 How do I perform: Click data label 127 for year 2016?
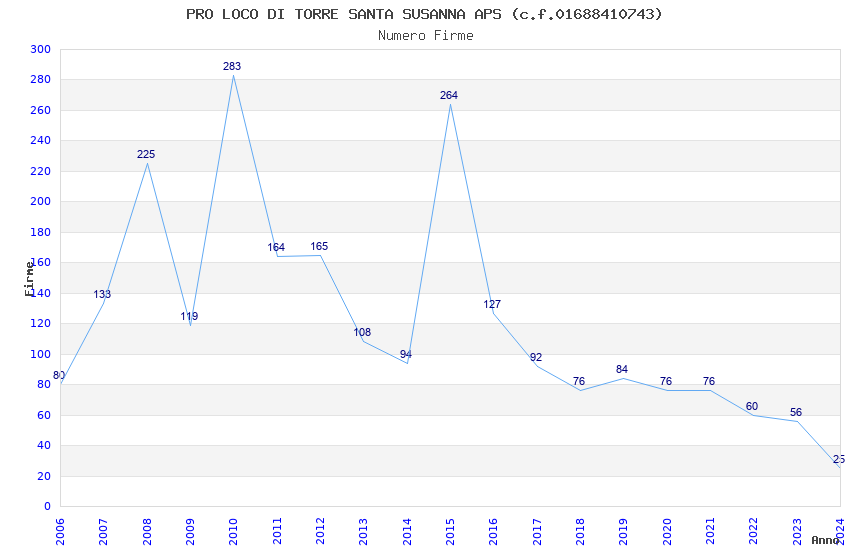[x=492, y=305]
